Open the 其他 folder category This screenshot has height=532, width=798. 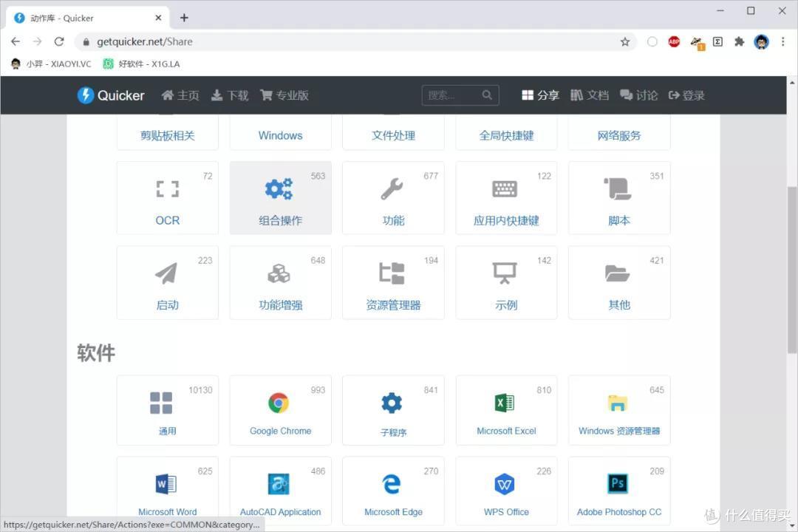tap(619, 282)
